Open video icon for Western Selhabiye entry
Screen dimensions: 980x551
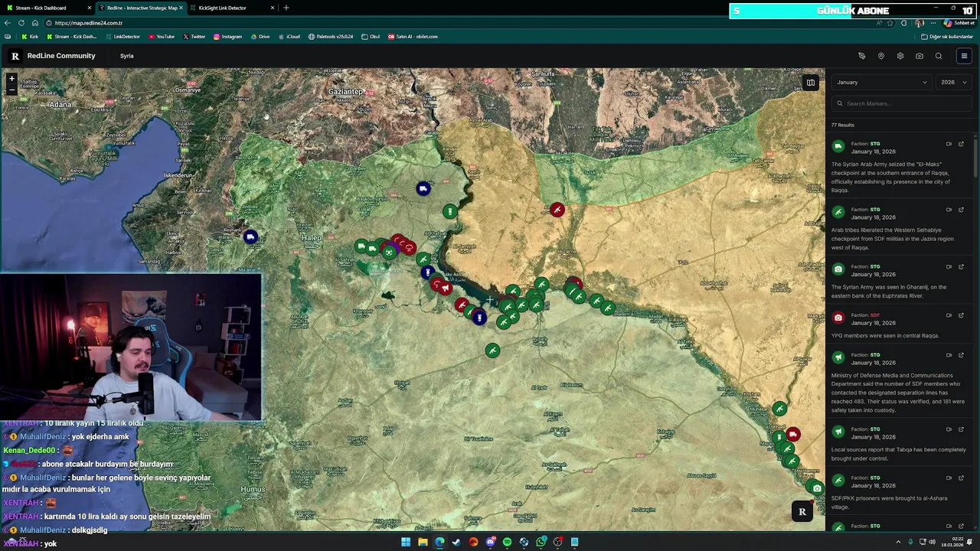[949, 210]
